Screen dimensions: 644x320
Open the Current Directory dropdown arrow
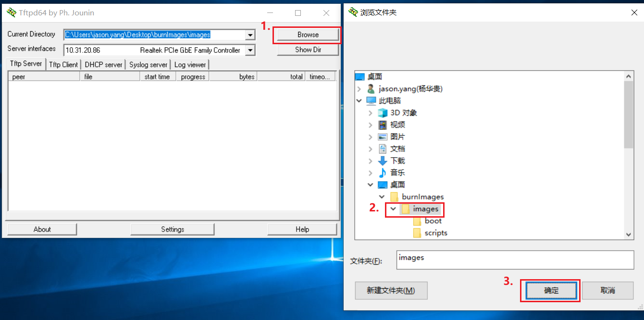pos(250,35)
